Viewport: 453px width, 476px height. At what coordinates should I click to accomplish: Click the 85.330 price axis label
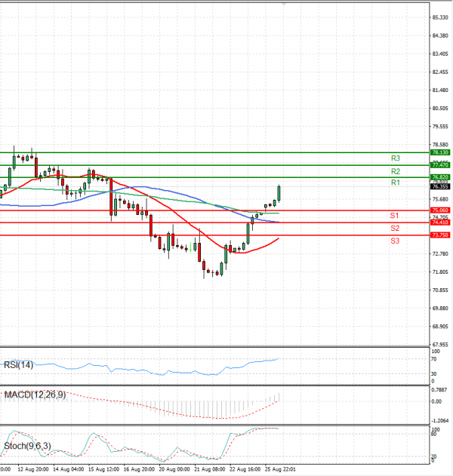pyautogui.click(x=440, y=17)
